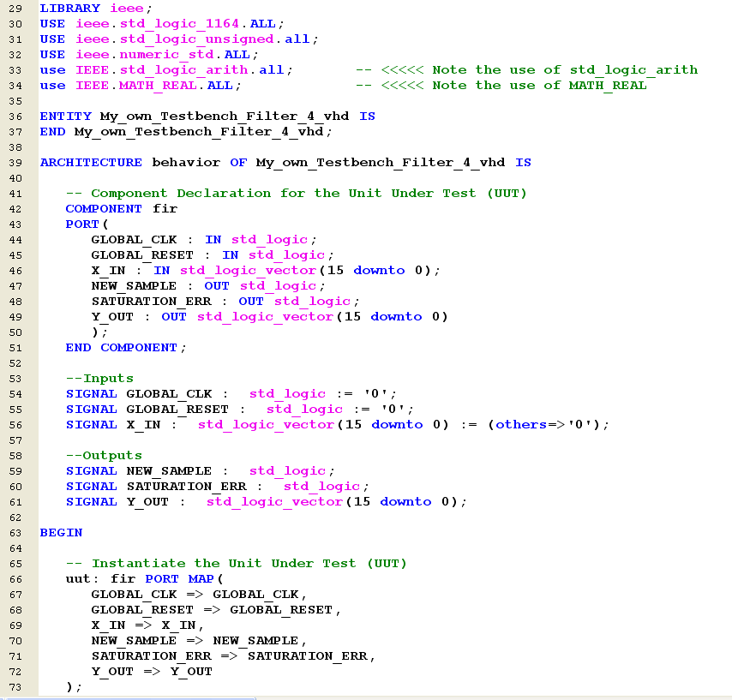732x700 pixels.
Task: Click SATURATION_ERR in the line 48 port declaration
Action: (x=152, y=302)
